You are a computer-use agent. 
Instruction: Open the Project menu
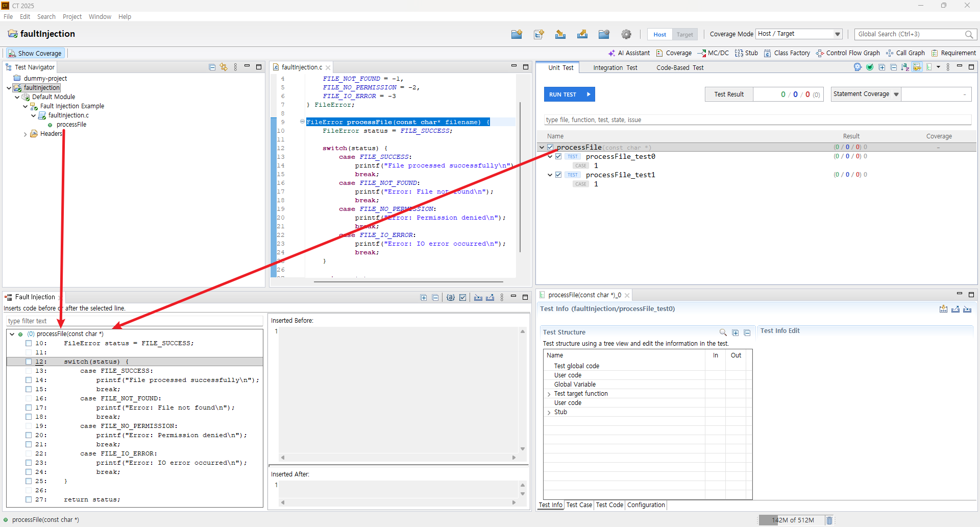[x=72, y=17]
